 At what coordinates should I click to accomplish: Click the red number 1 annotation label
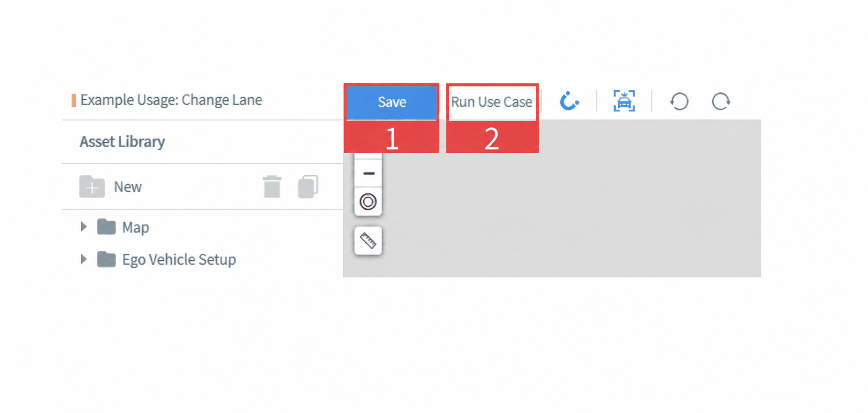pos(392,138)
